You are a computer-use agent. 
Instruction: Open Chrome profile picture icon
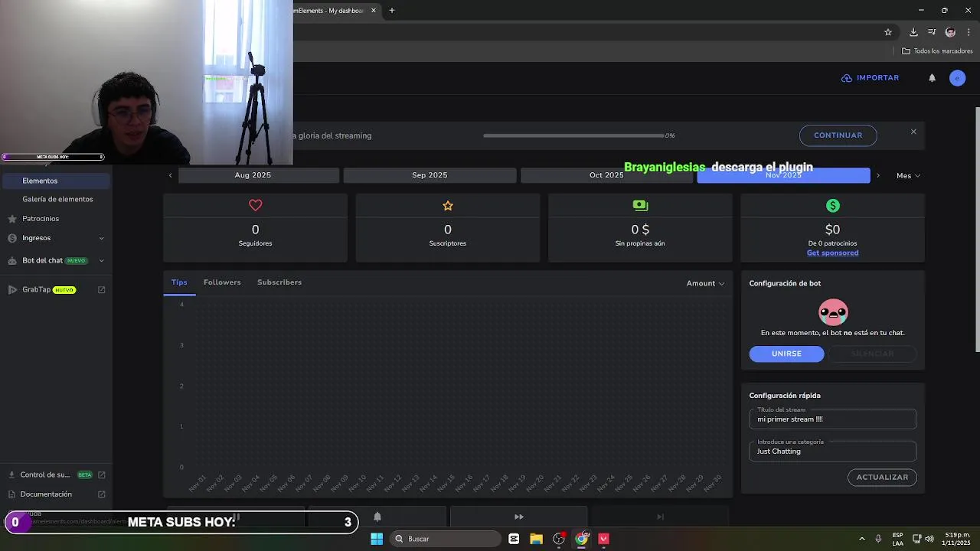[x=950, y=32]
